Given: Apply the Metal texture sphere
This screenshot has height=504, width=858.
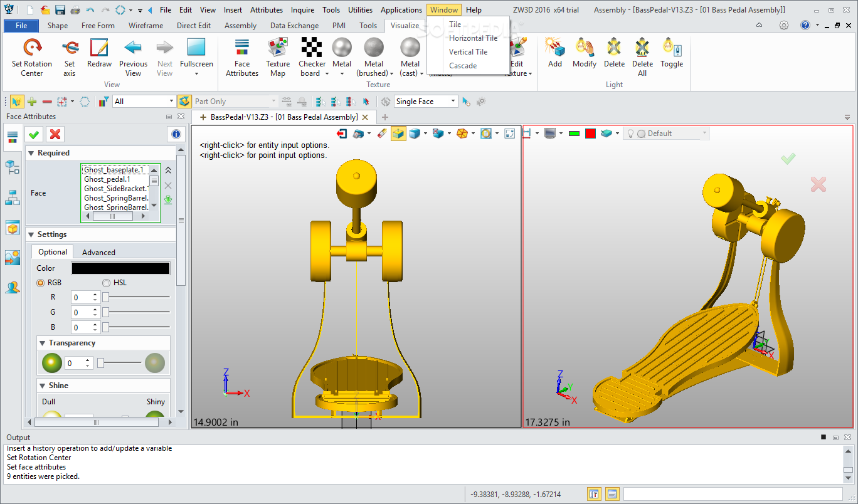Looking at the screenshot, I should [342, 48].
